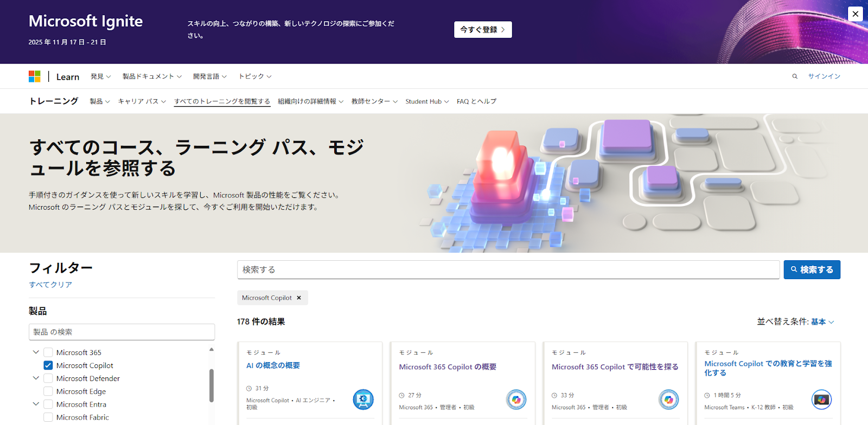
Task: Check the Microsoft Defender checkbox
Action: [x=48, y=378]
